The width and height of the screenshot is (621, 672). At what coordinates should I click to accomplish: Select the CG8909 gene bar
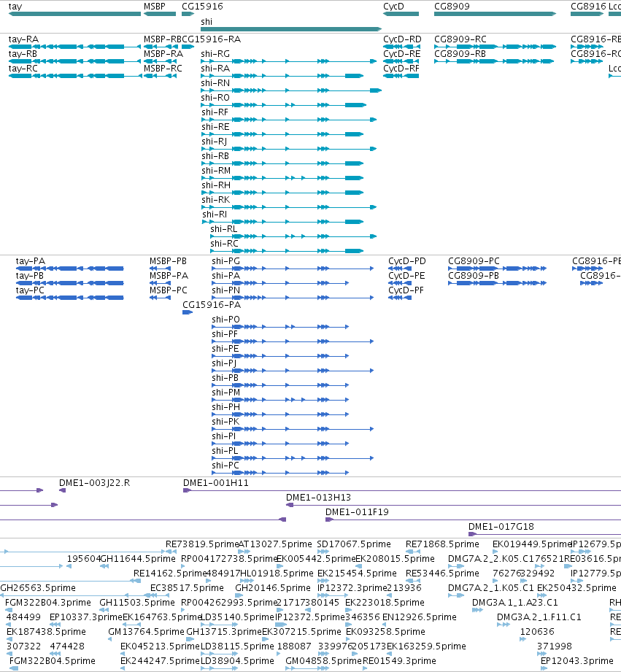[x=495, y=14]
